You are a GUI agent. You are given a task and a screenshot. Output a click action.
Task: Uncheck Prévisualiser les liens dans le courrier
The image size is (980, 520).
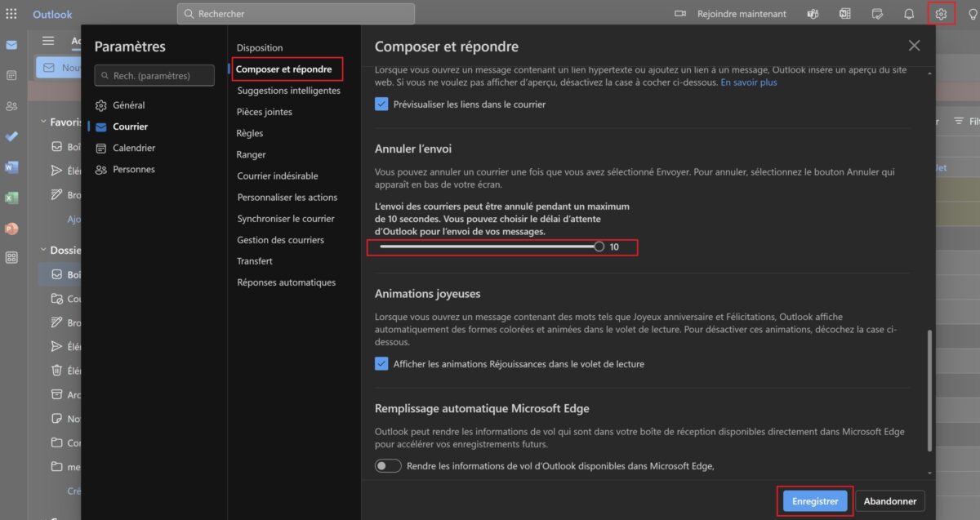(x=381, y=104)
